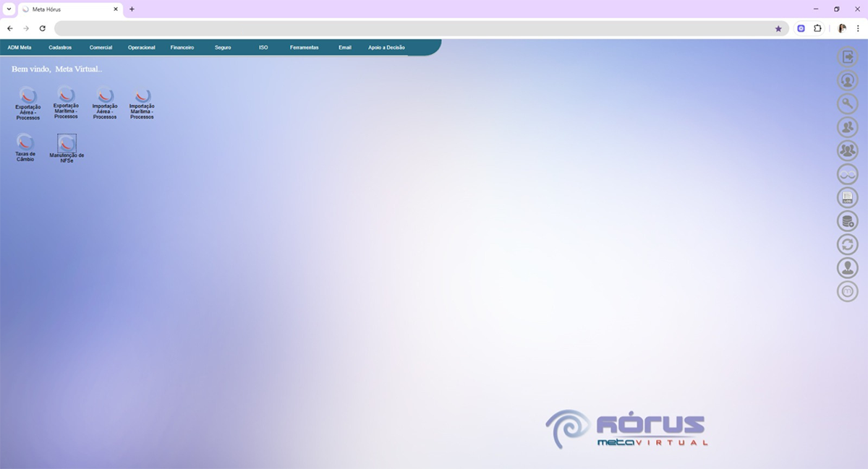
Task: Launch Importação Marítima - Processos shortcut
Action: (x=142, y=95)
